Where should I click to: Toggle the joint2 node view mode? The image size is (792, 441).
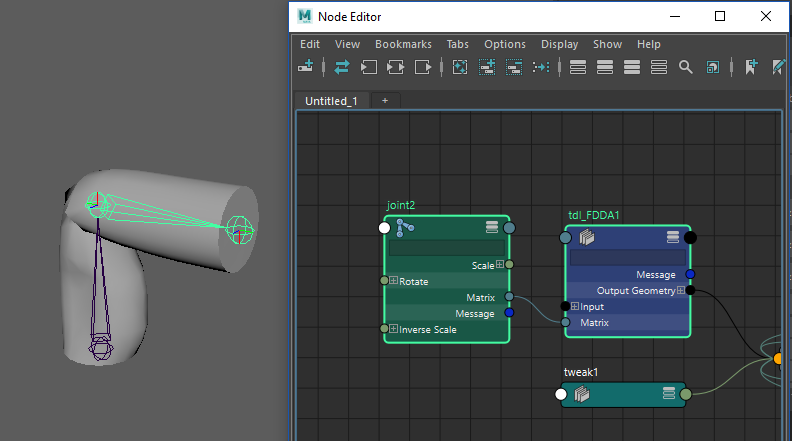pyautogui.click(x=491, y=228)
